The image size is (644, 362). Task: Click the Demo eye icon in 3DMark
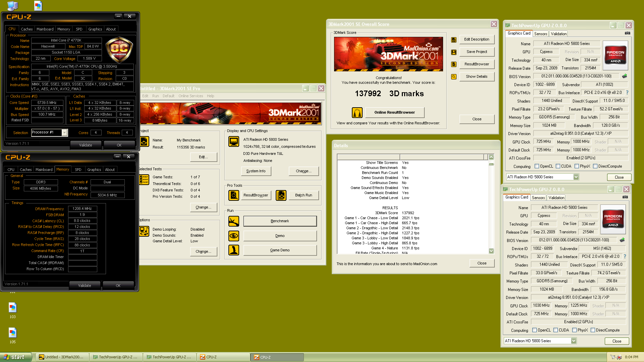[234, 236]
